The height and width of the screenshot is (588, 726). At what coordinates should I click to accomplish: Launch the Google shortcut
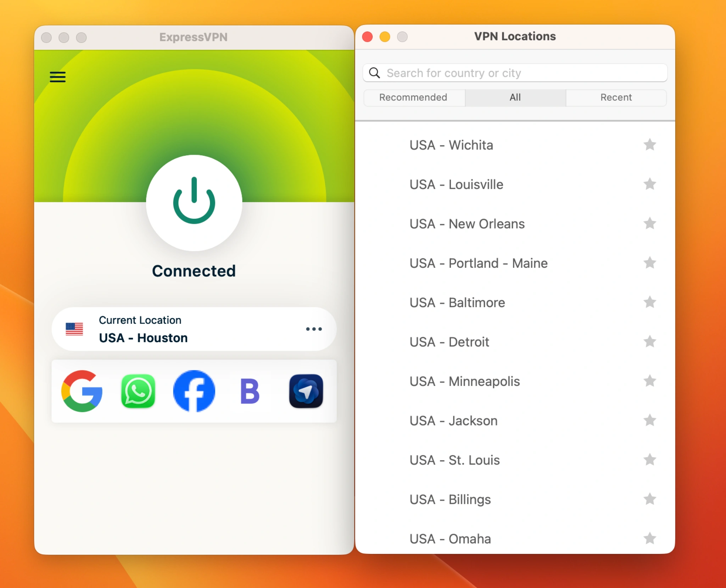pos(82,391)
